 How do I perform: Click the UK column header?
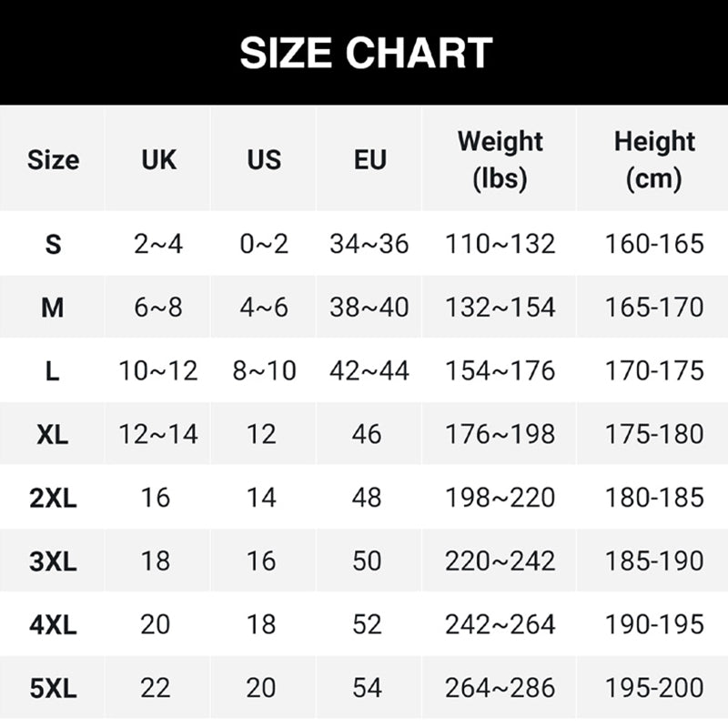pyautogui.click(x=158, y=160)
